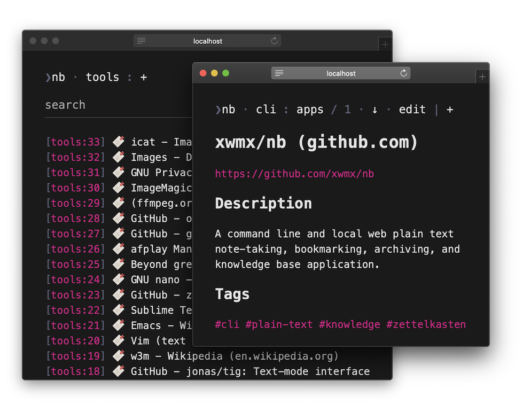Open the apps folder link in front window
The width and height of the screenshot is (523, 420).
pos(310,110)
